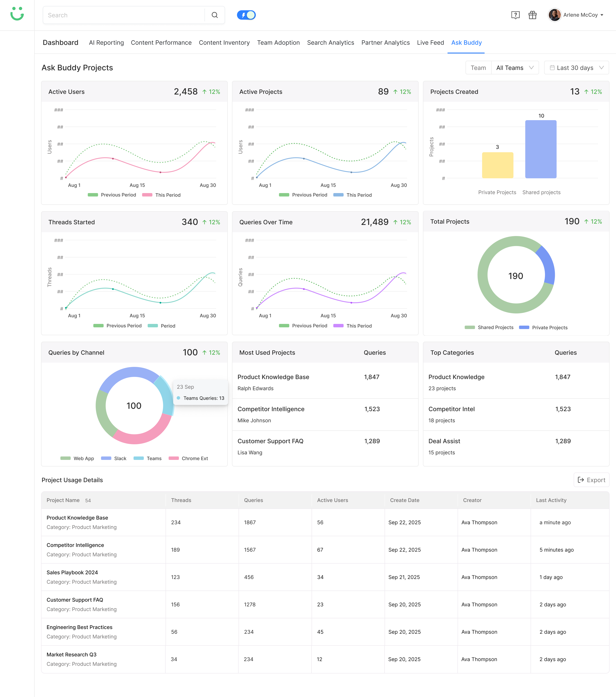Sort by Queries column header in details table
This screenshot has width=616, height=697.
(253, 500)
